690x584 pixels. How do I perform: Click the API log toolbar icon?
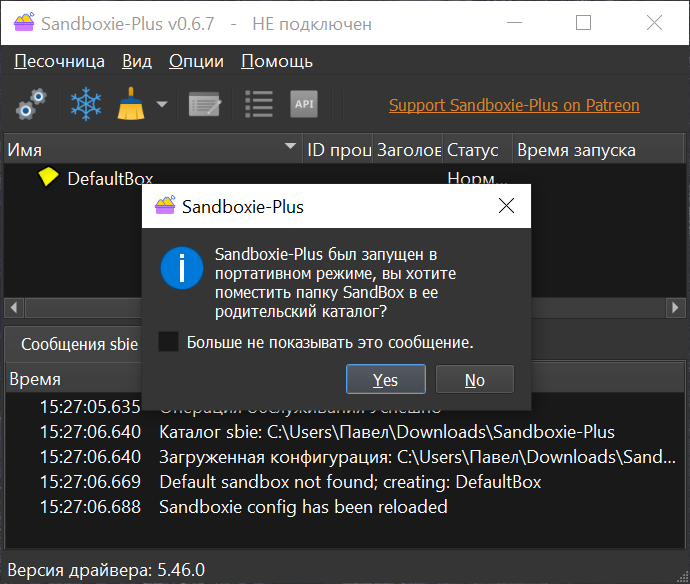pyautogui.click(x=304, y=104)
